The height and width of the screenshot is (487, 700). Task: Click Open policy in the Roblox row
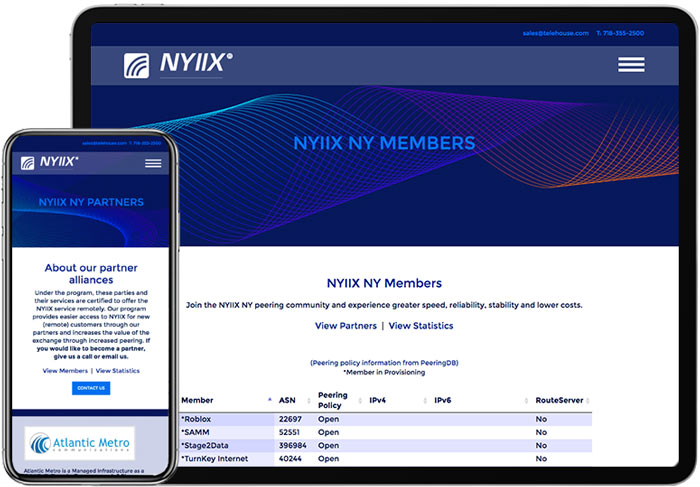pyautogui.click(x=328, y=419)
